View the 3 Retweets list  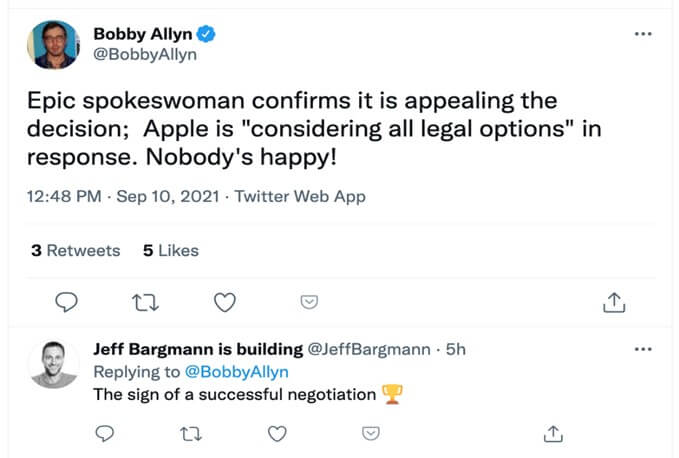(76, 251)
